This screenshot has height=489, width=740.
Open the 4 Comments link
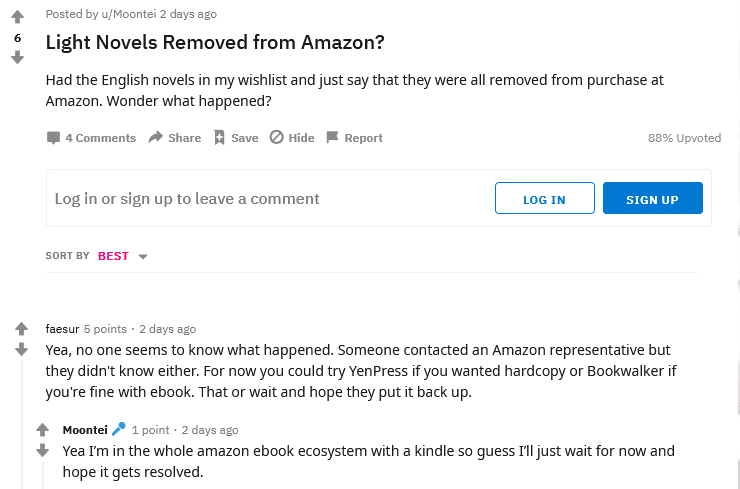pos(91,138)
